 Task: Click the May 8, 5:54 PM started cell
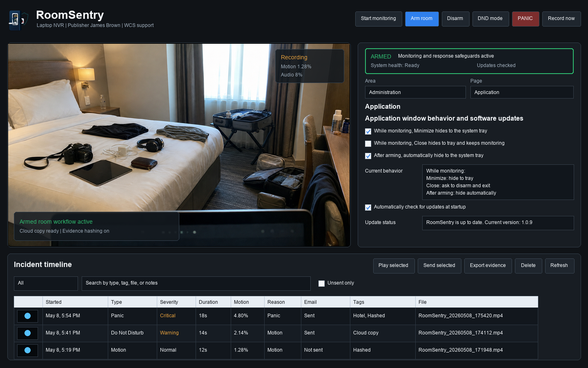click(75, 316)
